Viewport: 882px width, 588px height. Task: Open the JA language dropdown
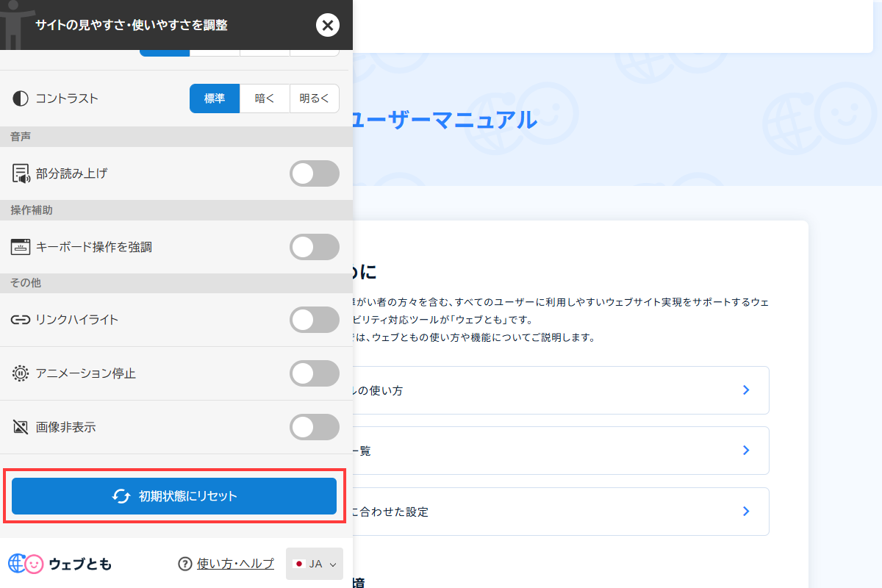click(x=315, y=564)
